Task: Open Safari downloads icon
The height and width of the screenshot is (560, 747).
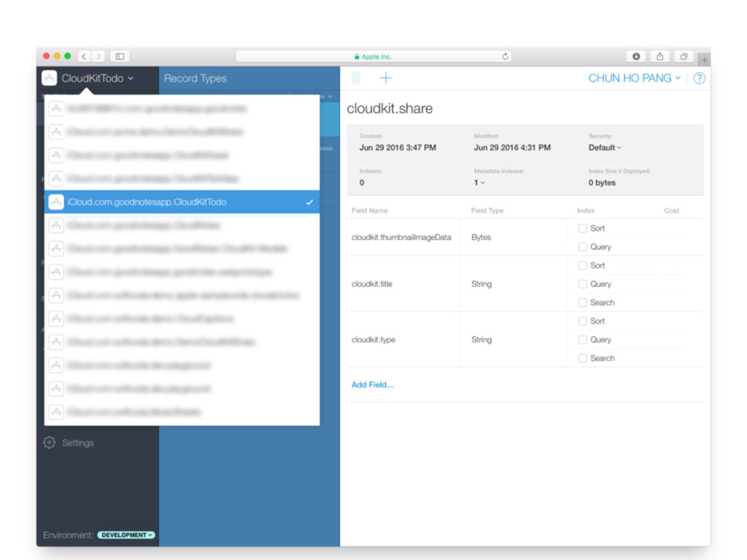Action: [x=636, y=56]
